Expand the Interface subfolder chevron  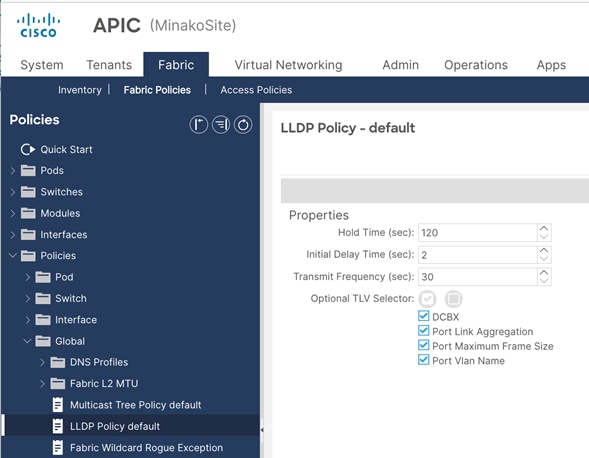point(27,320)
